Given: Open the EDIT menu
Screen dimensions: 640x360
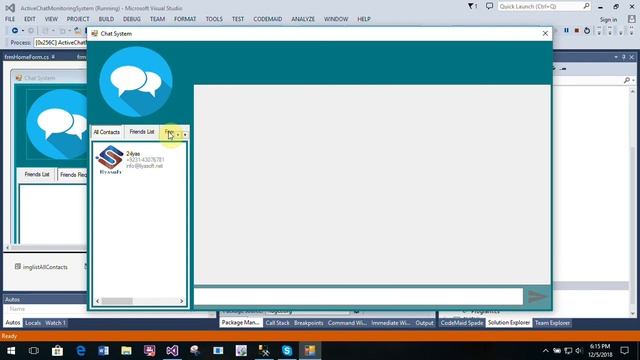Looking at the screenshot, I should 30,19.
